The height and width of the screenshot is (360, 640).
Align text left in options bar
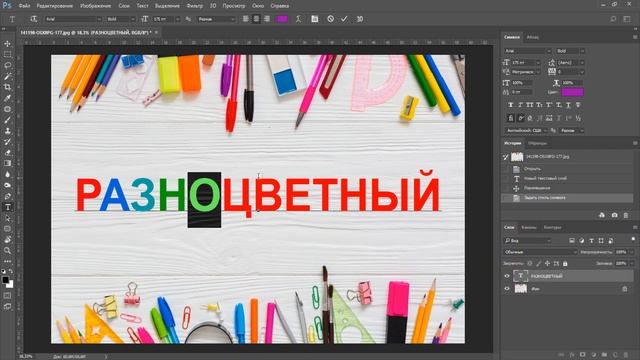[246, 19]
